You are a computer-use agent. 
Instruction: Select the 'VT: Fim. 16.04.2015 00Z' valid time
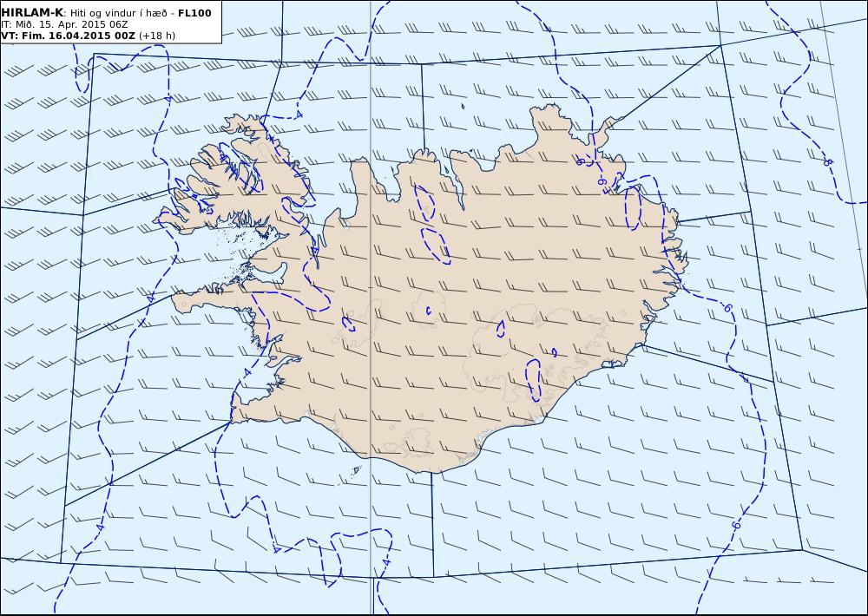[x=68, y=36]
